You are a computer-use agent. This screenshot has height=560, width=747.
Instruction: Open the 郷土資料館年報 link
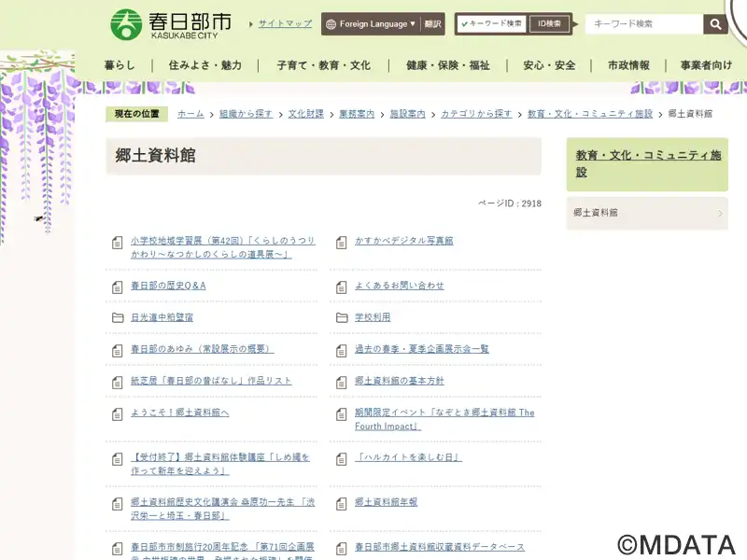click(386, 502)
